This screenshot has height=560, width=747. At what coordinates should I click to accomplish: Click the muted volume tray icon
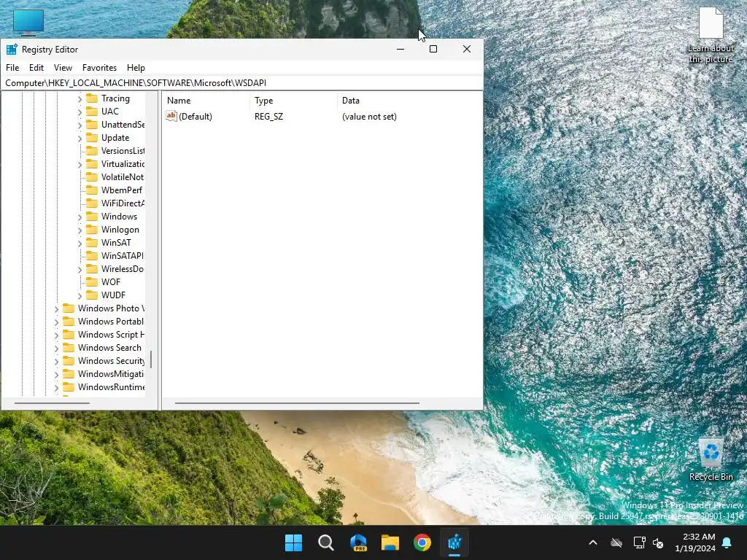658,542
